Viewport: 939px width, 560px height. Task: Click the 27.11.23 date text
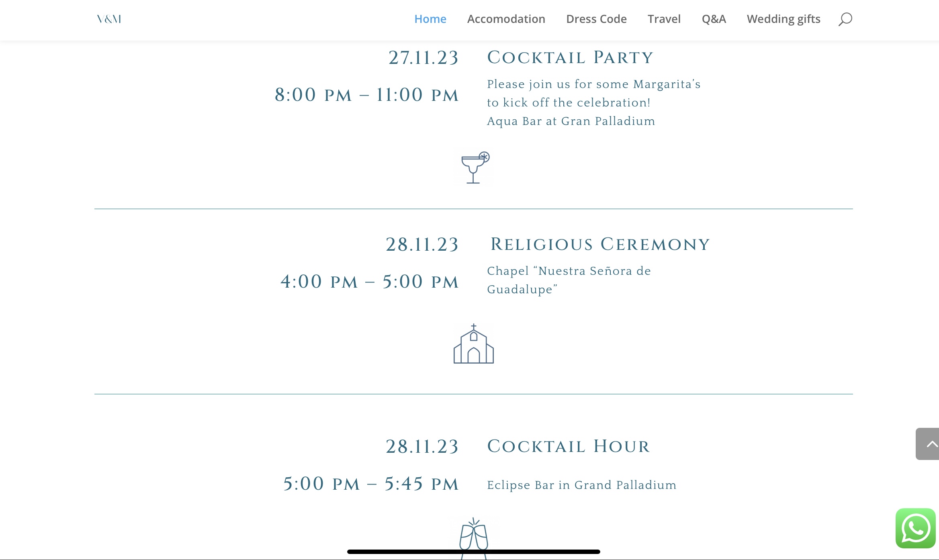(423, 57)
